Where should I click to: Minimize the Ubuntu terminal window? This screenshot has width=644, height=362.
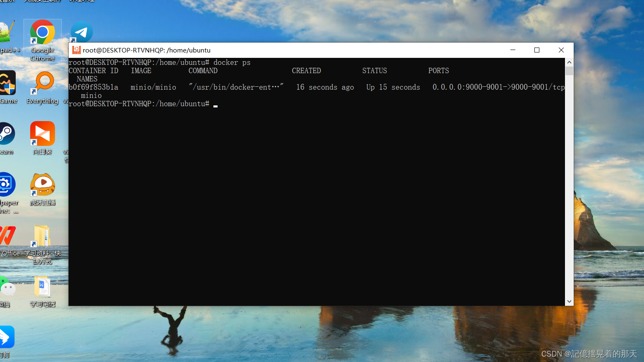pos(513,50)
